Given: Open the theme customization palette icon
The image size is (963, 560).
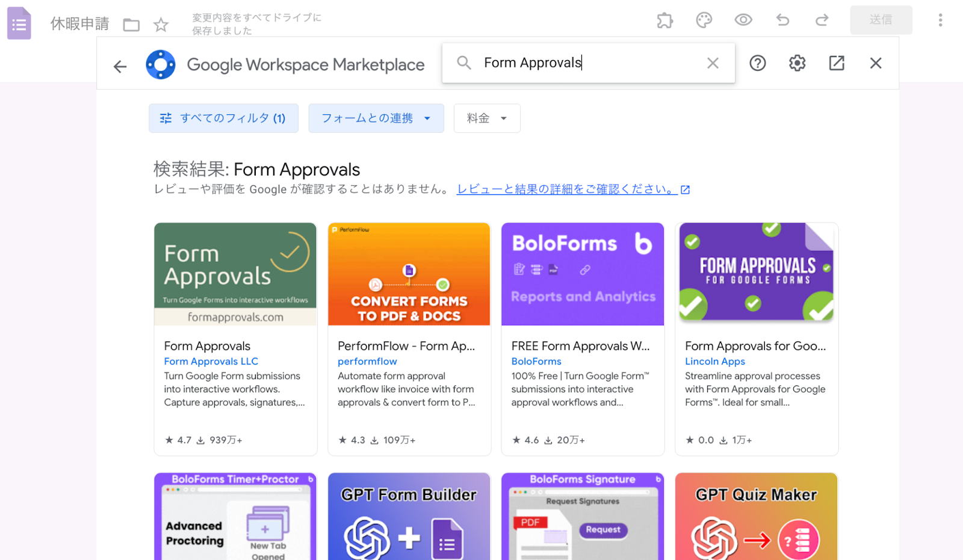Looking at the screenshot, I should (x=704, y=20).
